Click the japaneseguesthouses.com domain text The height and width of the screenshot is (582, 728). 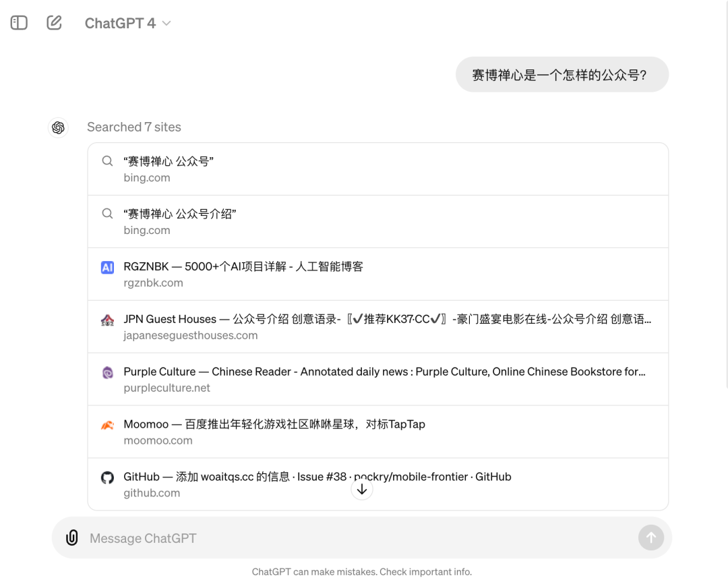pyautogui.click(x=190, y=335)
